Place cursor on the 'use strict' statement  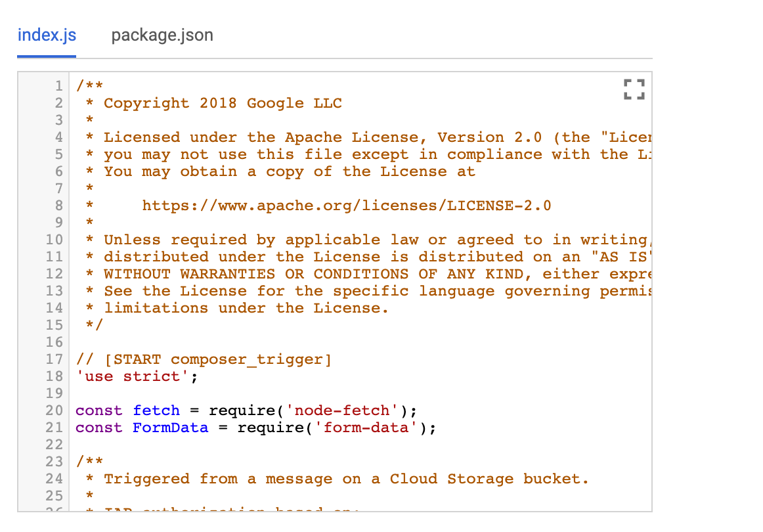coord(133,376)
